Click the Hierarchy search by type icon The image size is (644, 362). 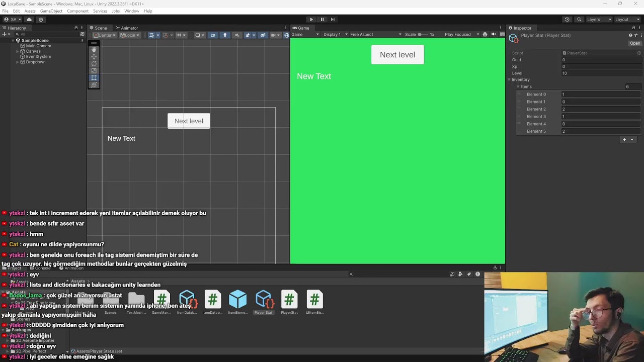click(82, 34)
